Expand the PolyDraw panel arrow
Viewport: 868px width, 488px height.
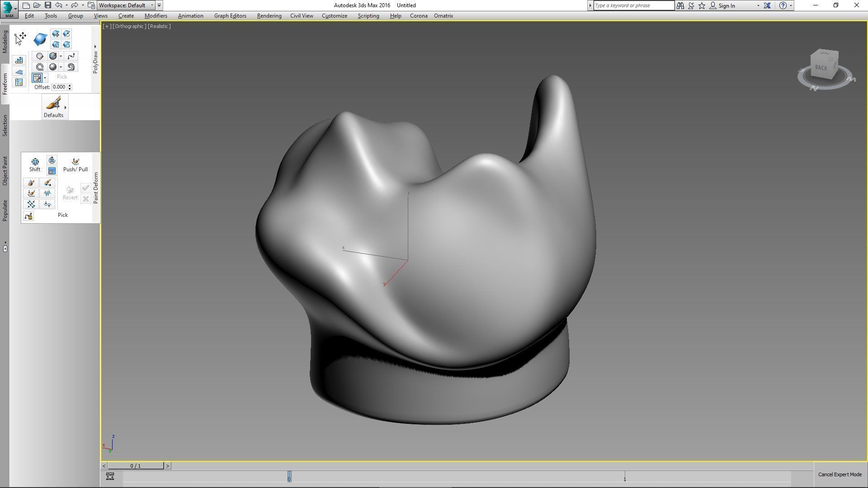pos(95,46)
